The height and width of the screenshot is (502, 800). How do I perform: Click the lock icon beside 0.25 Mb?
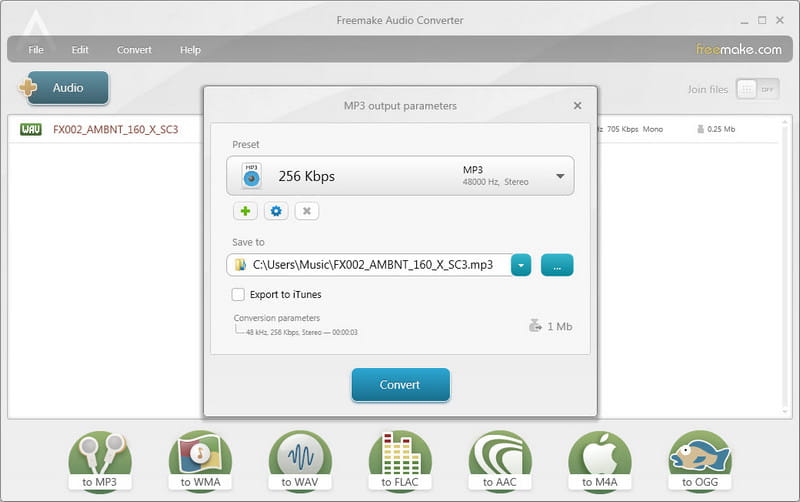[x=701, y=129]
